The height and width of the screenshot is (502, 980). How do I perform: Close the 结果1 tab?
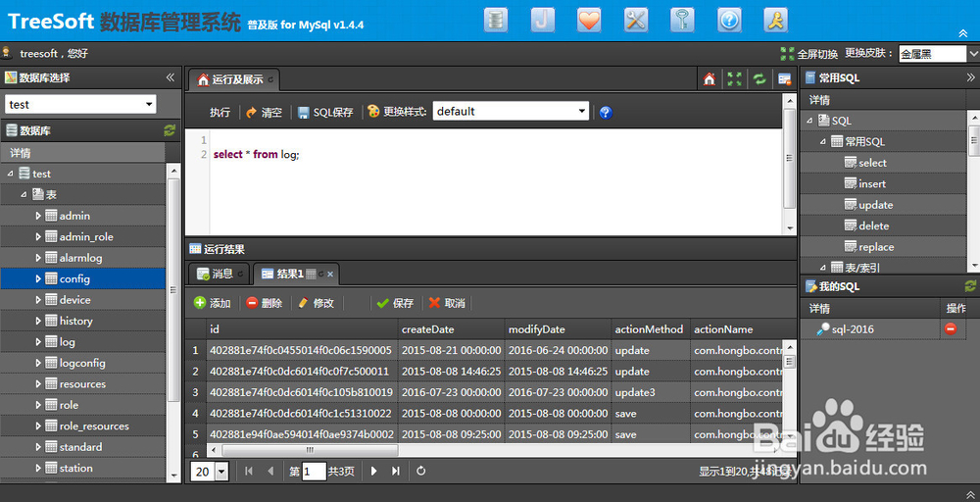coord(330,274)
